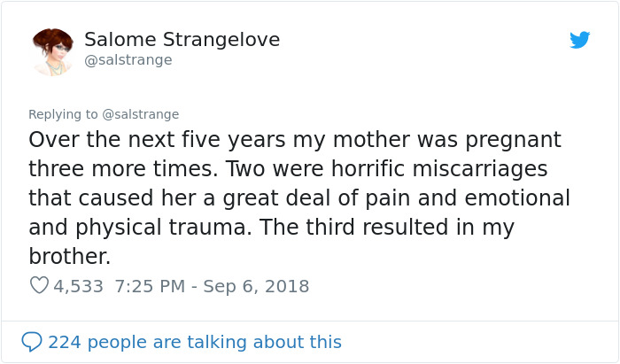Click the Sep 6, 2018 date
Viewport: 620px width, 364px height.
coord(257,286)
